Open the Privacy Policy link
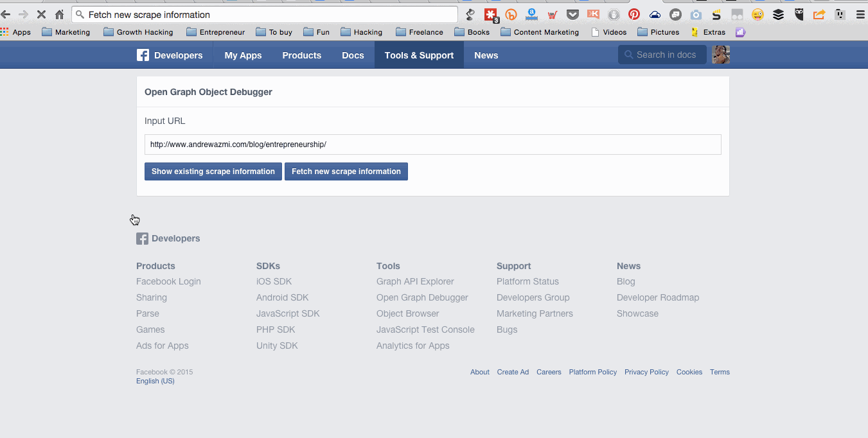The image size is (868, 438). pyautogui.click(x=646, y=372)
